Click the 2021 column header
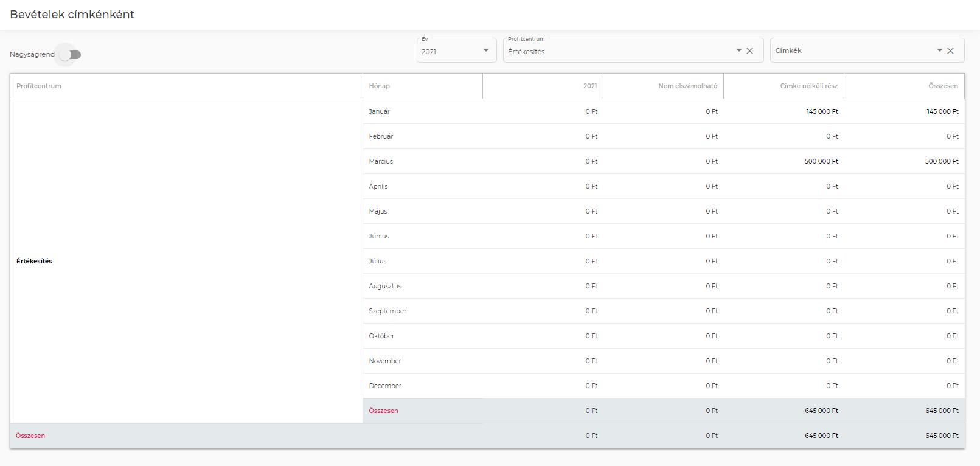This screenshot has width=980, height=466. coord(543,86)
